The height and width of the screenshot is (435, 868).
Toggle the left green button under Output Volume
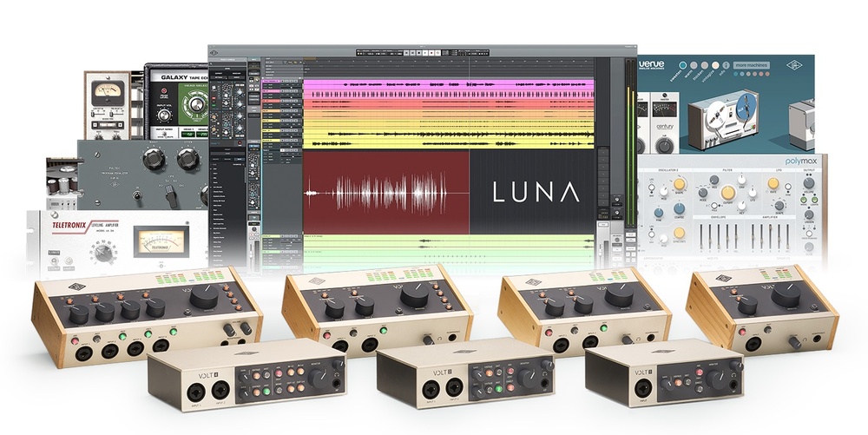click(802, 201)
